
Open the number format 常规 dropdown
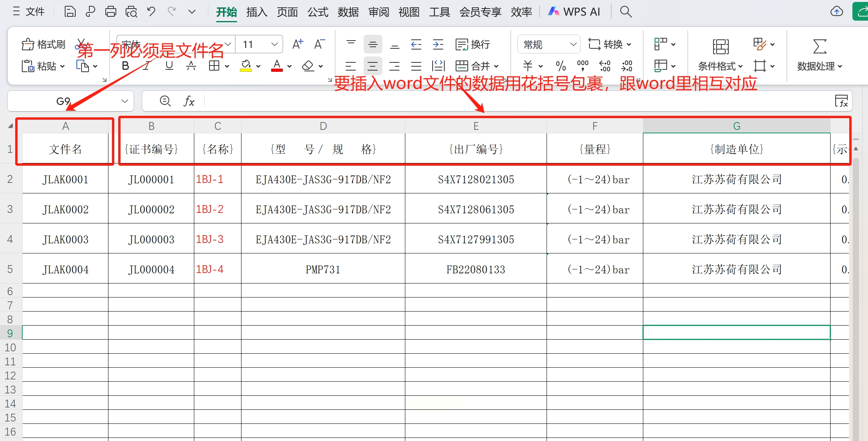pyautogui.click(x=573, y=44)
